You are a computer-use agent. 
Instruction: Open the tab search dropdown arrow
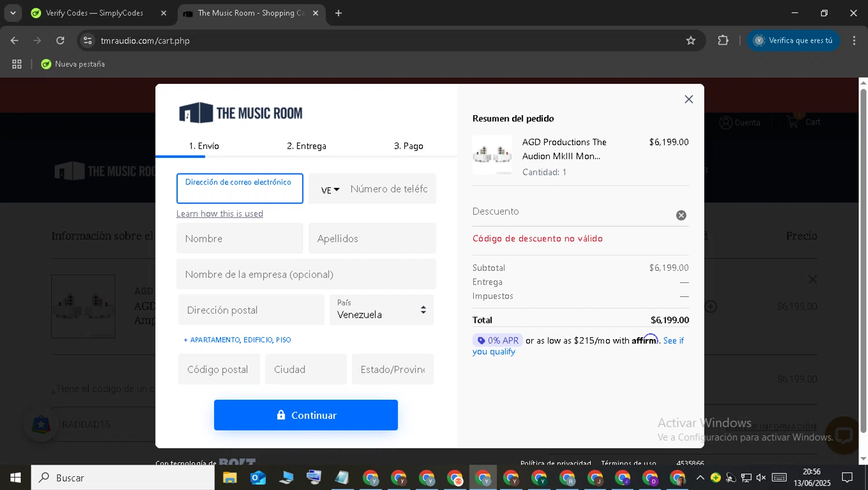point(13,13)
